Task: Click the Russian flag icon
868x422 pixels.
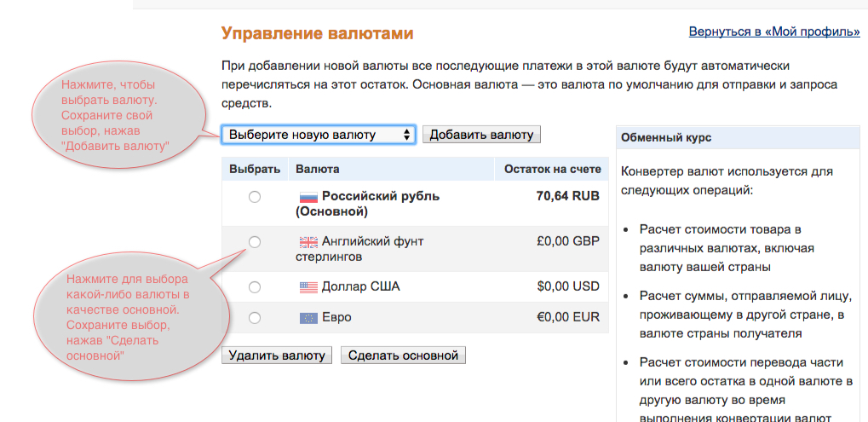Action: coord(308,196)
